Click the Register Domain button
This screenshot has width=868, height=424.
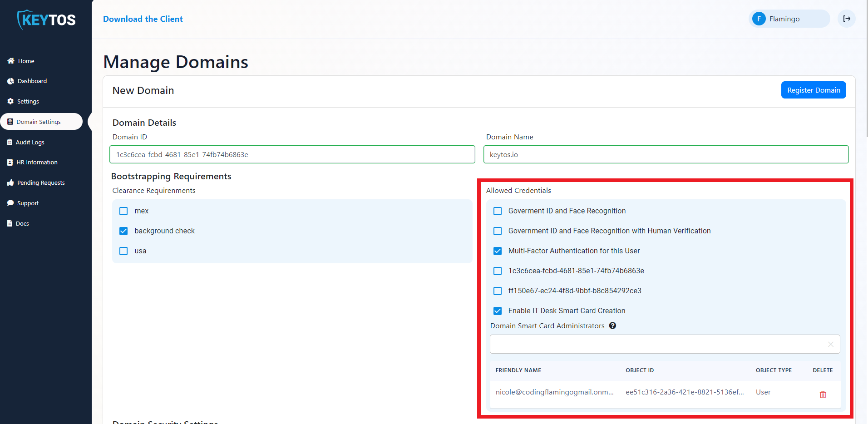(x=814, y=90)
